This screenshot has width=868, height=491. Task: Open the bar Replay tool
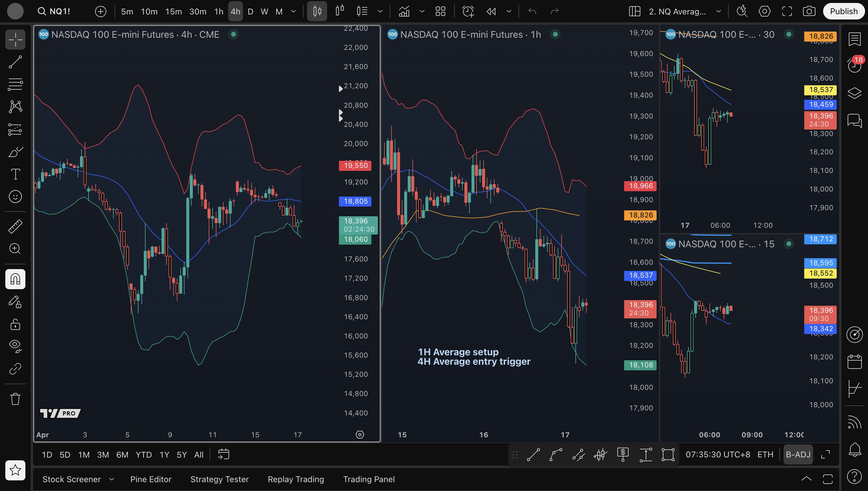point(491,12)
